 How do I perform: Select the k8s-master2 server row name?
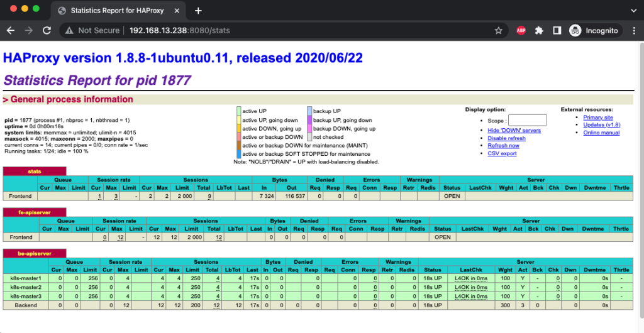click(26, 287)
